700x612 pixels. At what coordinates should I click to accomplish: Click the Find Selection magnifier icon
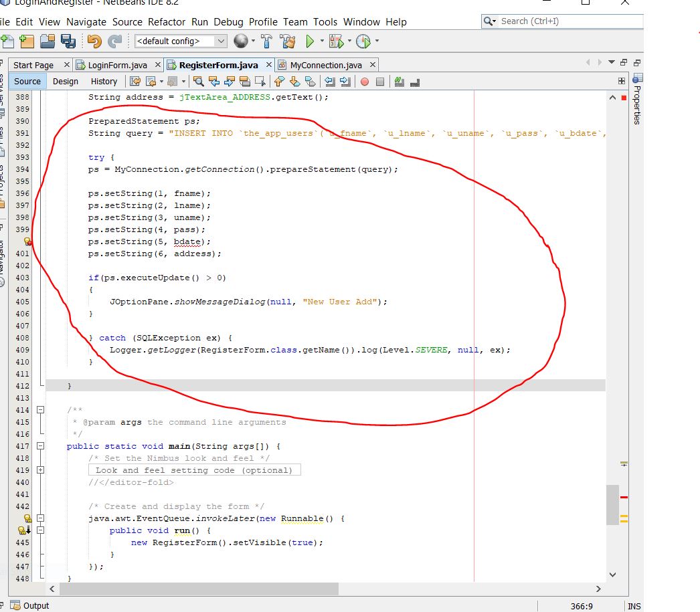(x=198, y=82)
